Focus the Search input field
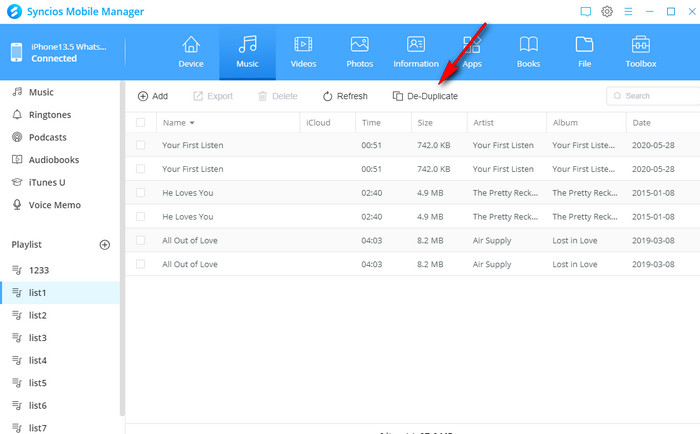This screenshot has height=434, width=700. (653, 96)
